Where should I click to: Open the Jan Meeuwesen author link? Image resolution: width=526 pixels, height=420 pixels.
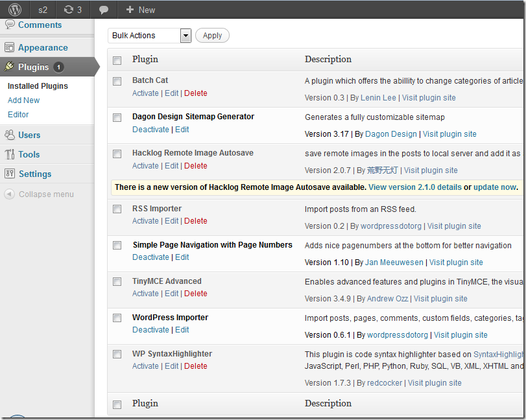(394, 262)
